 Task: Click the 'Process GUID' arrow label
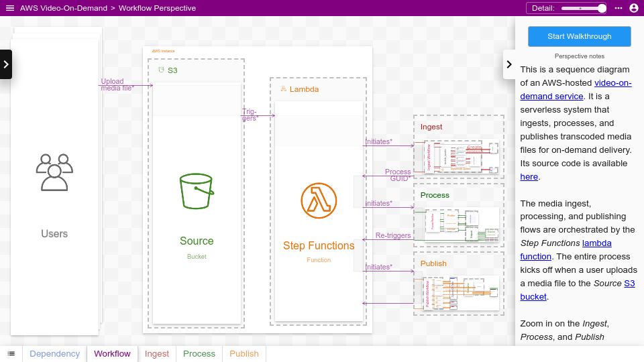click(398, 175)
